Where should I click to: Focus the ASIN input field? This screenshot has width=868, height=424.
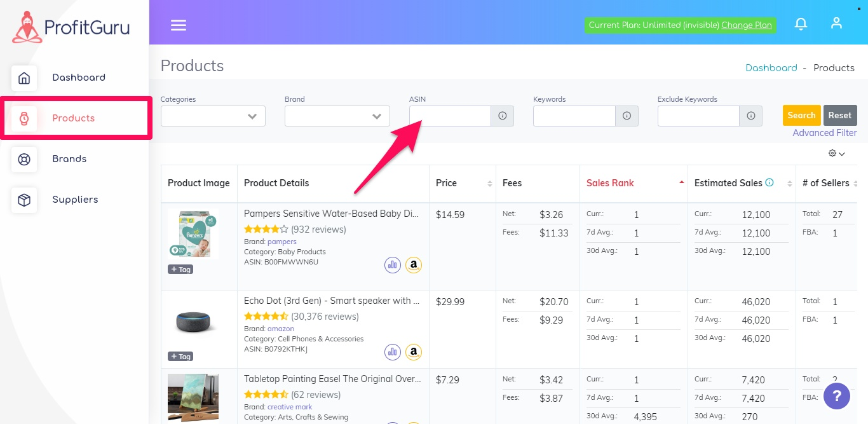click(450, 116)
